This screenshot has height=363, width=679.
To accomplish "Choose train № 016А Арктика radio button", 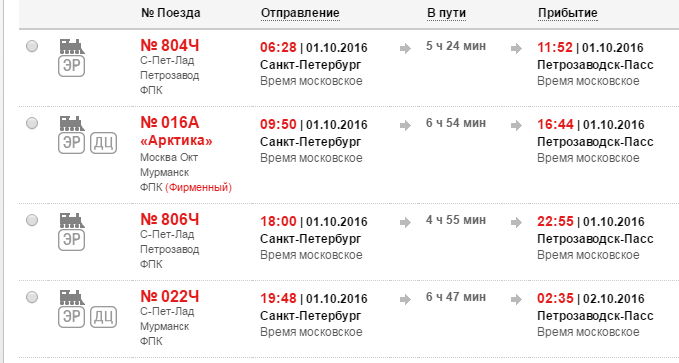I will (32, 123).
